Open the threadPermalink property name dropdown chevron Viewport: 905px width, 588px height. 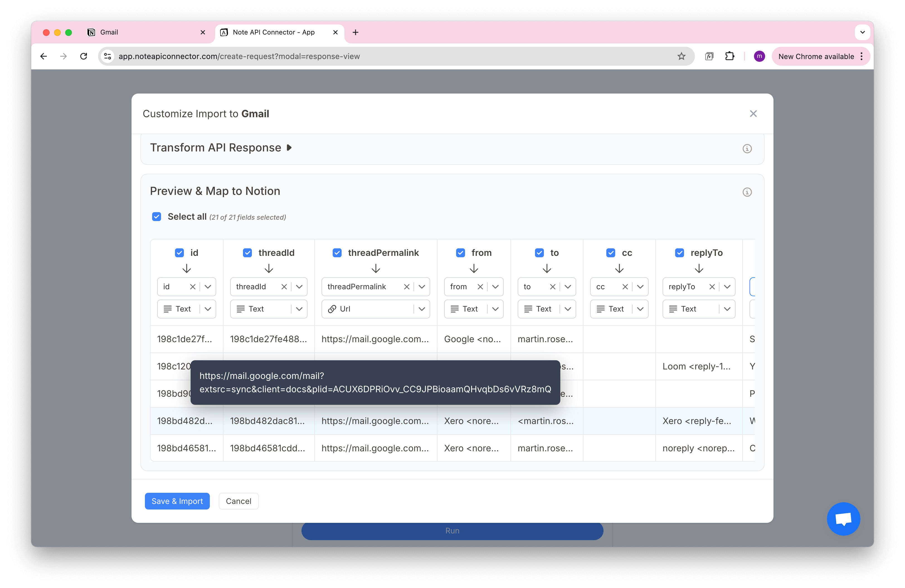422,287
